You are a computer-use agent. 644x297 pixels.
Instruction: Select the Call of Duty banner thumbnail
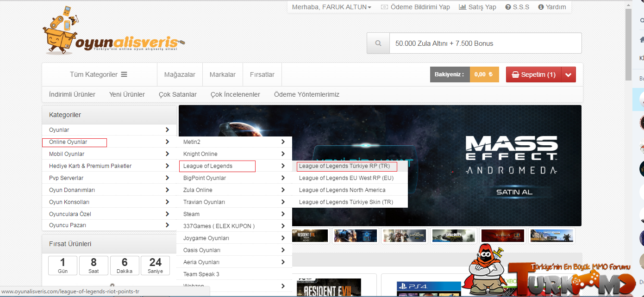pos(454,236)
